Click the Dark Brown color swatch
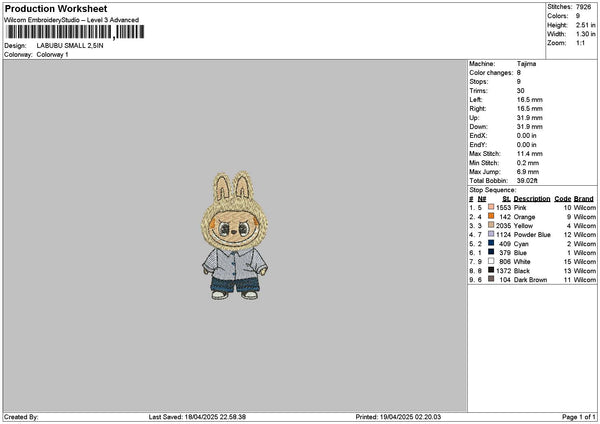Screen dimensions: 600x424 click(491, 279)
